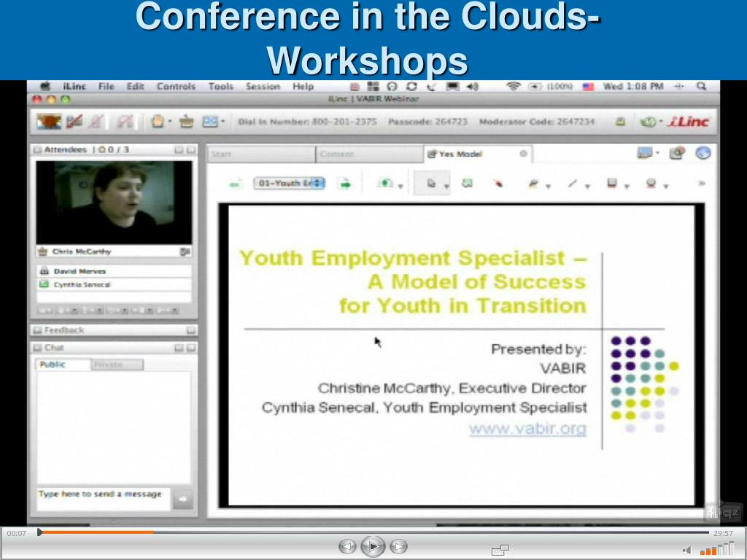Click the first orange icon in iLinc toolbar
The image size is (747, 560).
pyautogui.click(x=49, y=122)
